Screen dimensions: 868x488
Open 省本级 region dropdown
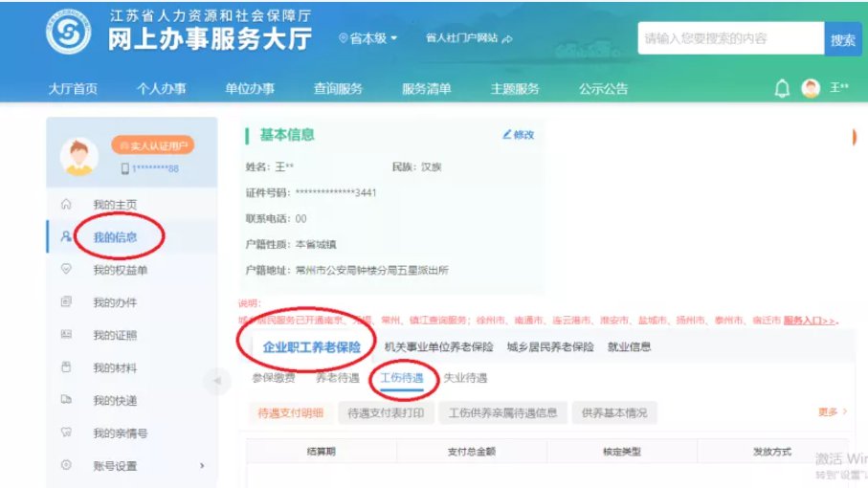pyautogui.click(x=368, y=38)
